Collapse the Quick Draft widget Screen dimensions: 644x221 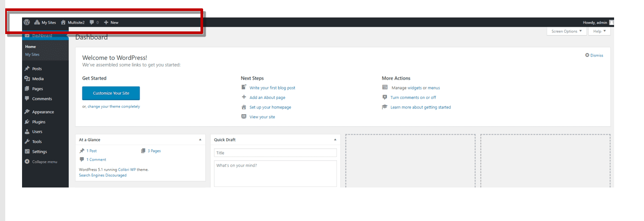335,140
